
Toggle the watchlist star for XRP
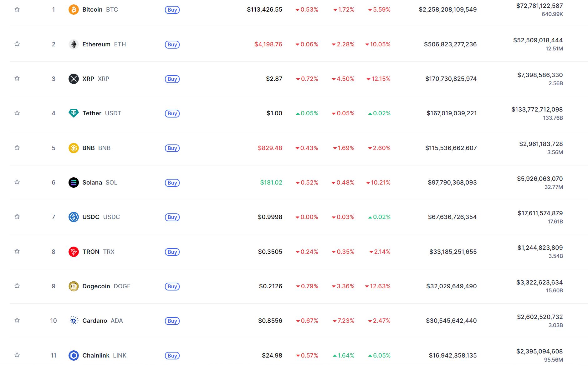click(17, 78)
